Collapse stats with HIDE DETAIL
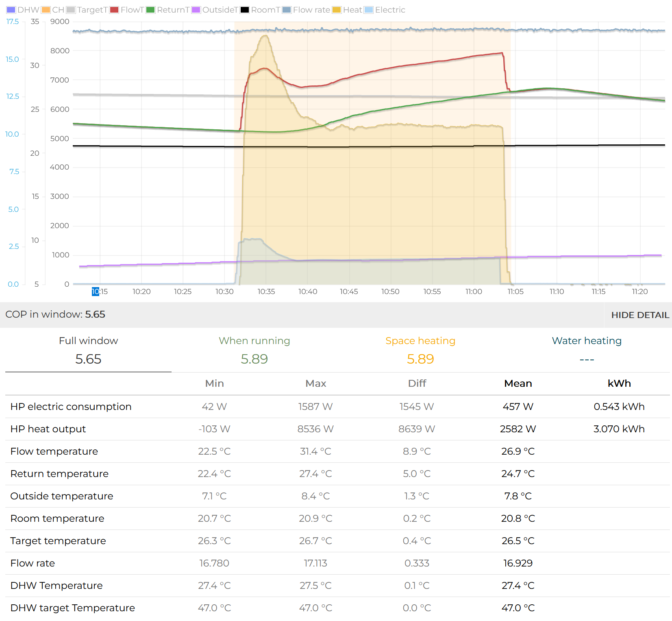The height and width of the screenshot is (621, 672). pos(640,315)
